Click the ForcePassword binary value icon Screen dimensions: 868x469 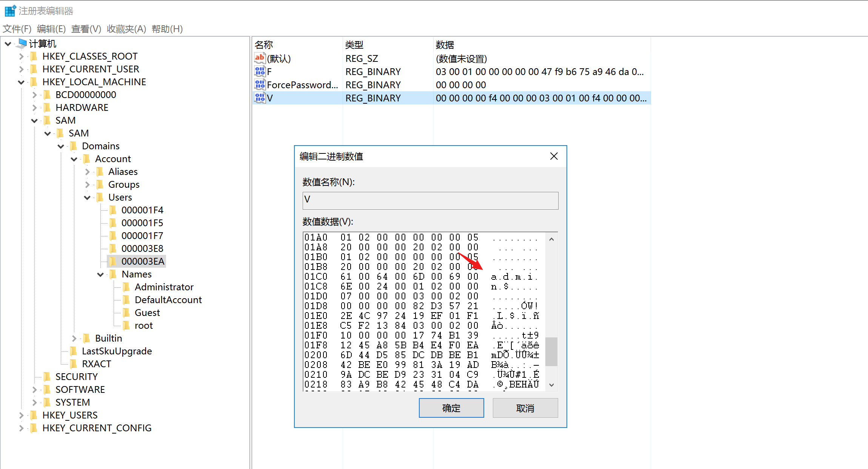[260, 85]
